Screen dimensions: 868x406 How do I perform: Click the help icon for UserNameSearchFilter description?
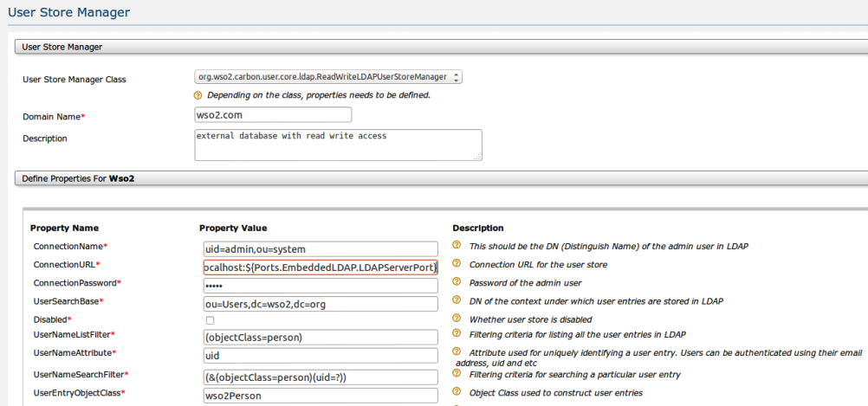457,373
